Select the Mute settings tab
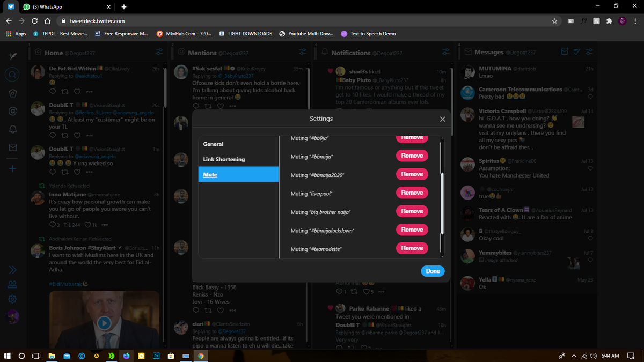The image size is (644, 362). pyautogui.click(x=239, y=174)
